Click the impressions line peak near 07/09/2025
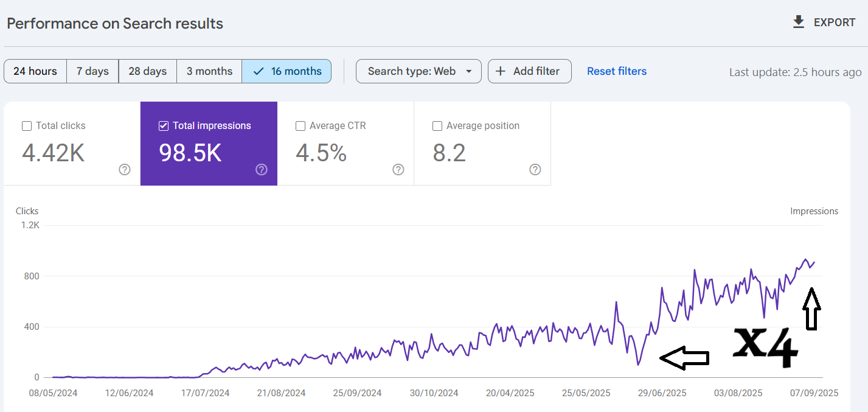 [805, 260]
